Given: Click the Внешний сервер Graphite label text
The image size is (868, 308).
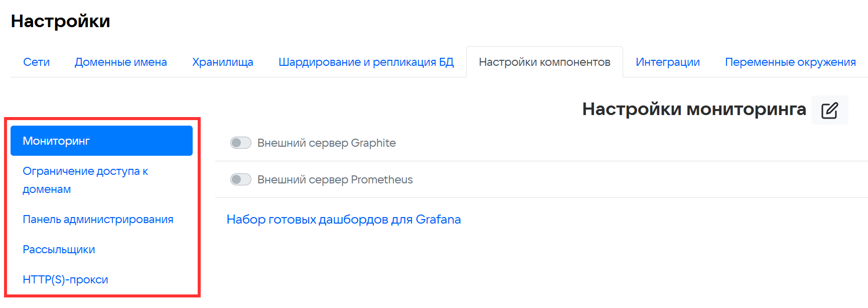Looking at the screenshot, I should (327, 143).
